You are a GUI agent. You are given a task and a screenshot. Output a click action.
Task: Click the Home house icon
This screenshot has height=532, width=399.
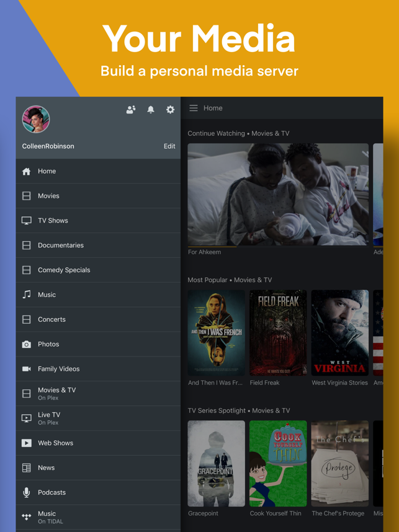[27, 171]
